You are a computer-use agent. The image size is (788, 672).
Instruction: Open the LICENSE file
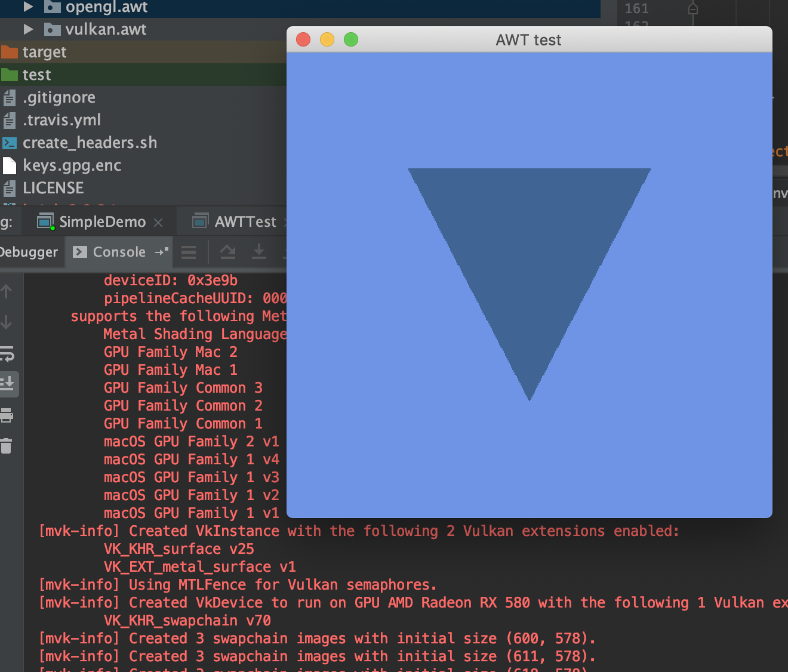pyautogui.click(x=53, y=187)
